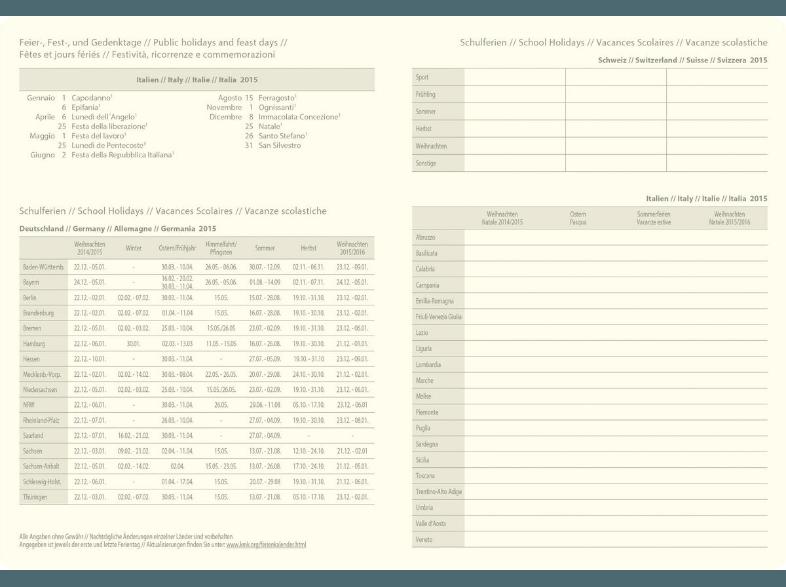Viewport: 786px width, 587px height.
Task: Select the 'Veneto' region row
Action: tap(590, 539)
